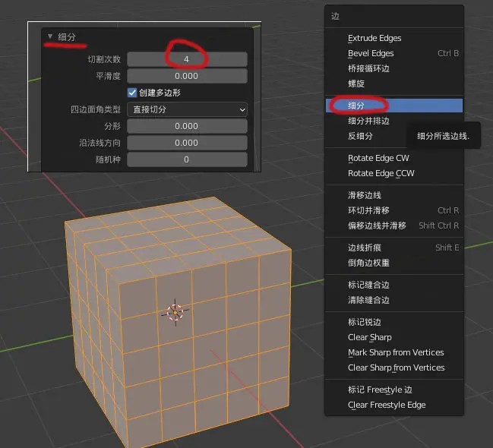Click the 平滑度 value field 0.000
Image resolution: width=493 pixels, height=448 pixels.
click(x=187, y=76)
